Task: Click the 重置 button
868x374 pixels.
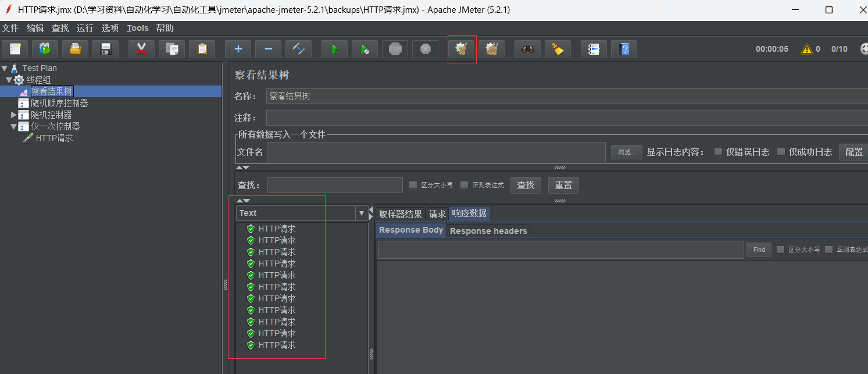Action: [x=563, y=185]
